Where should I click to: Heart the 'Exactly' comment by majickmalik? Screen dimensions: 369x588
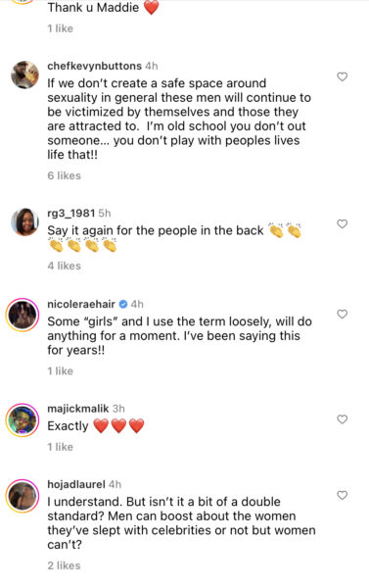(x=342, y=418)
